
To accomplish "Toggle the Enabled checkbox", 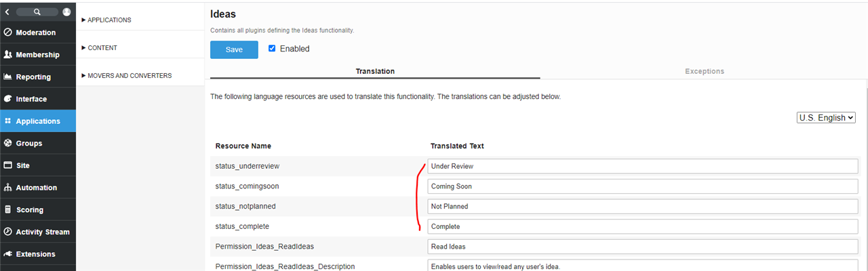I will pyautogui.click(x=272, y=49).
